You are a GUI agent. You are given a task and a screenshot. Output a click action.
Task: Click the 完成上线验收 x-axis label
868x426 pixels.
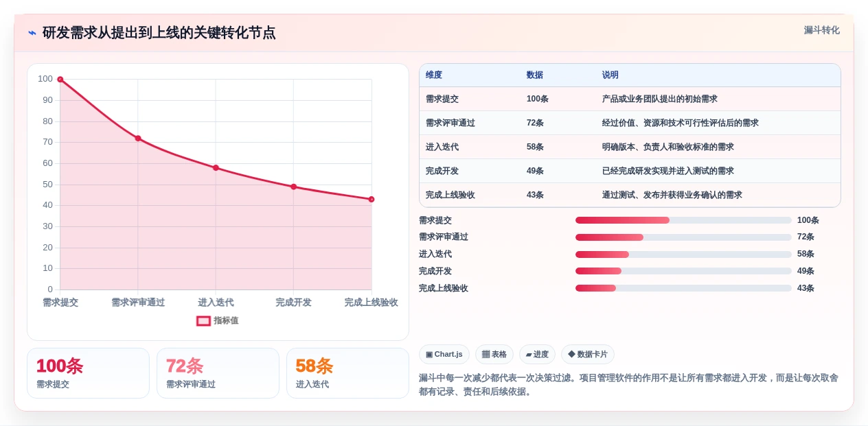coord(372,303)
